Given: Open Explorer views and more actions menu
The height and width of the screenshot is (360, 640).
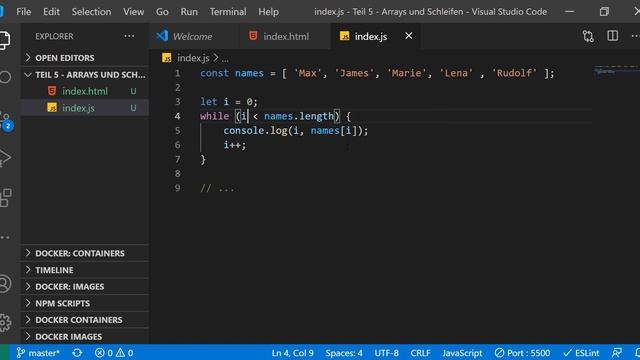Looking at the screenshot, I should [x=129, y=36].
